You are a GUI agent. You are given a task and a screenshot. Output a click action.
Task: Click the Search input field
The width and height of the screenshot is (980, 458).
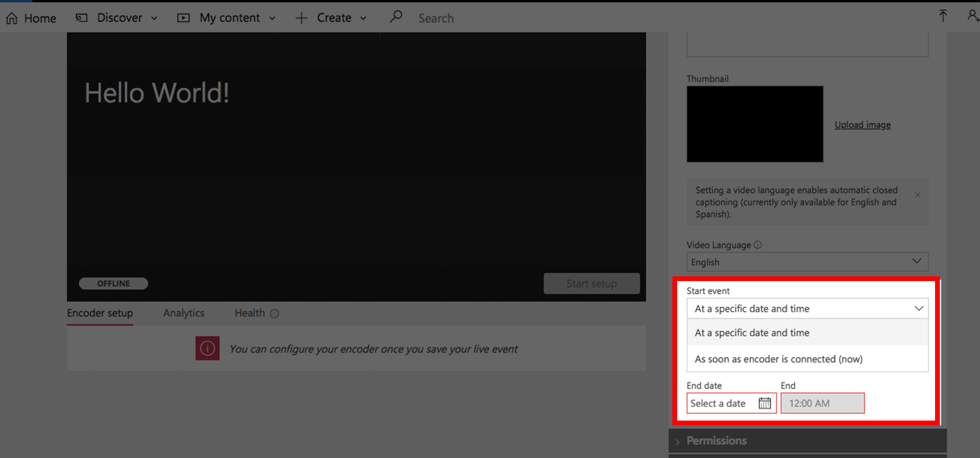pos(436,18)
